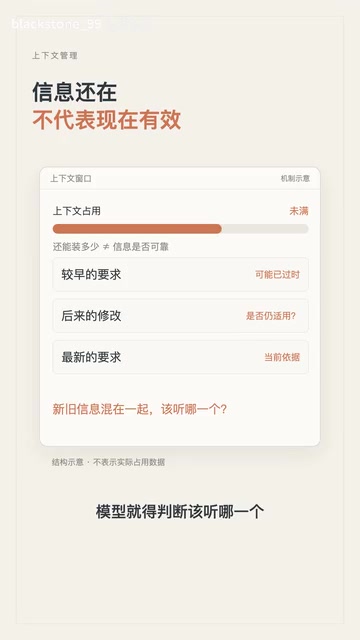
Task: Click the 还能装多少 ≠ 信息是否可靠 note
Action: (x=111, y=247)
